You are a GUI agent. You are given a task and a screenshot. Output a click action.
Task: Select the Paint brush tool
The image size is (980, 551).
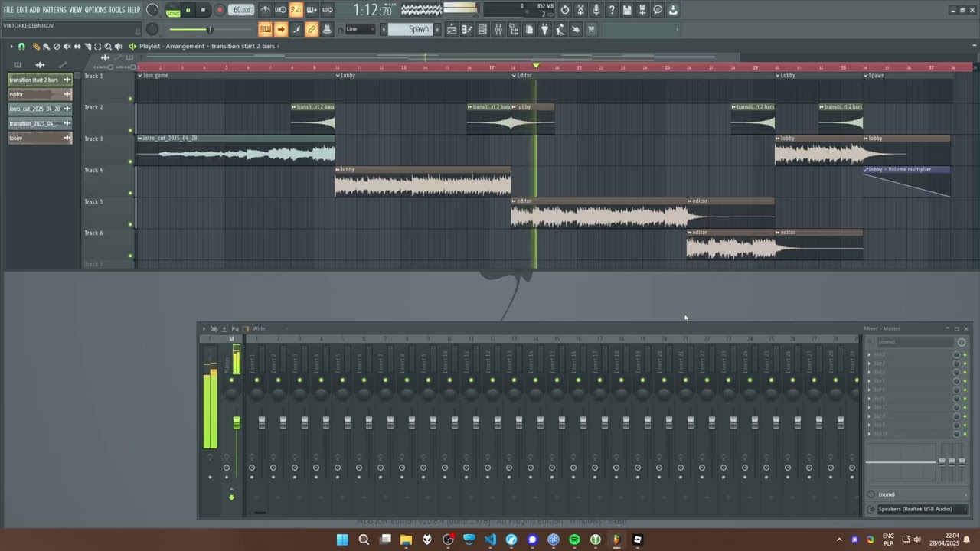tap(46, 47)
